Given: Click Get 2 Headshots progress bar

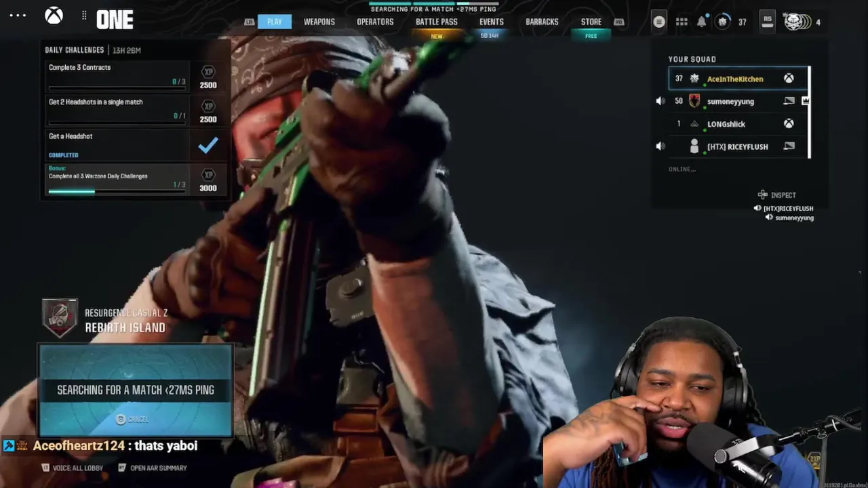Looking at the screenshot, I should 116,123.
